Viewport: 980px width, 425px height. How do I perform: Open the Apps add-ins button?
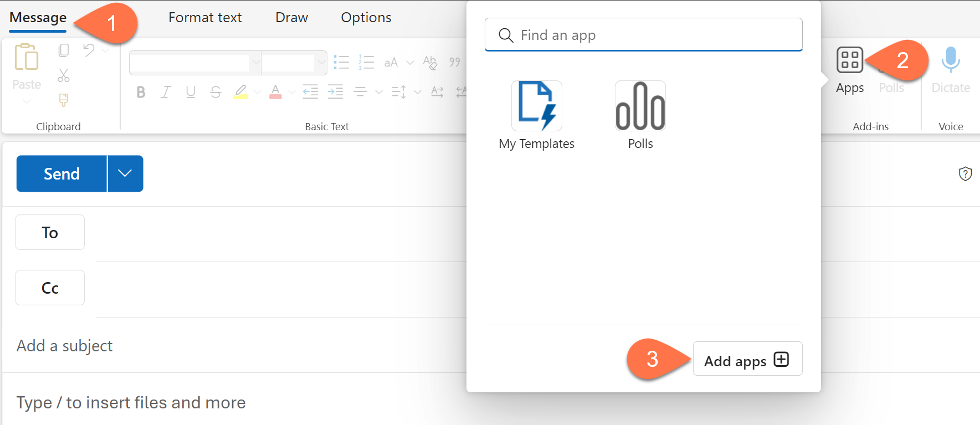[849, 70]
